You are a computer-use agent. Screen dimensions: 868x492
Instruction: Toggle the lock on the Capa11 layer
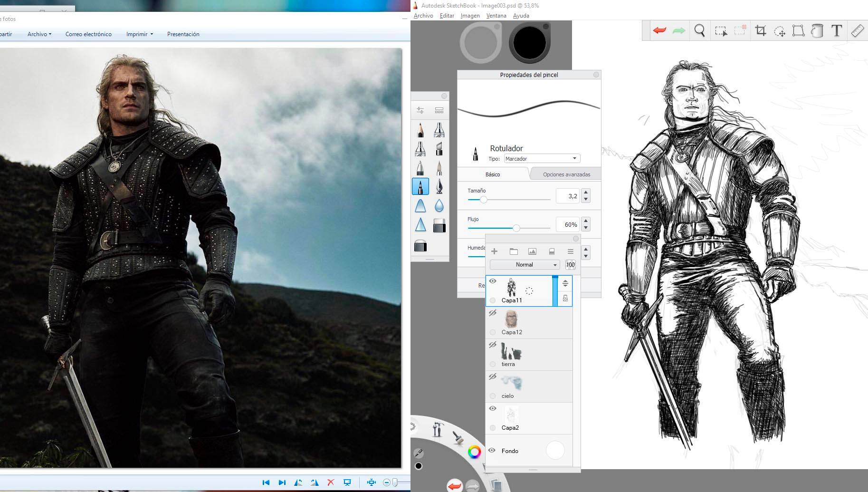click(x=565, y=299)
